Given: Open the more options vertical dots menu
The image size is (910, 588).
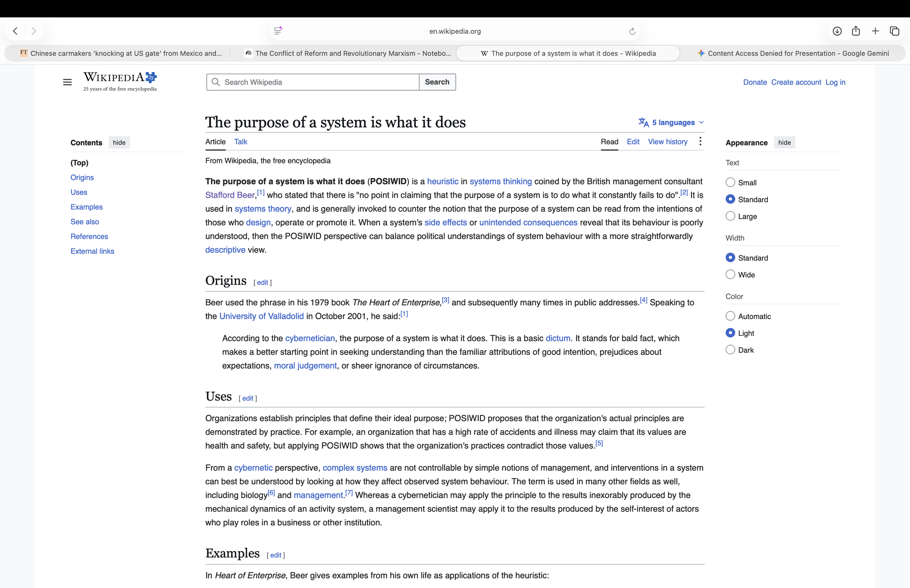Looking at the screenshot, I should point(700,141).
